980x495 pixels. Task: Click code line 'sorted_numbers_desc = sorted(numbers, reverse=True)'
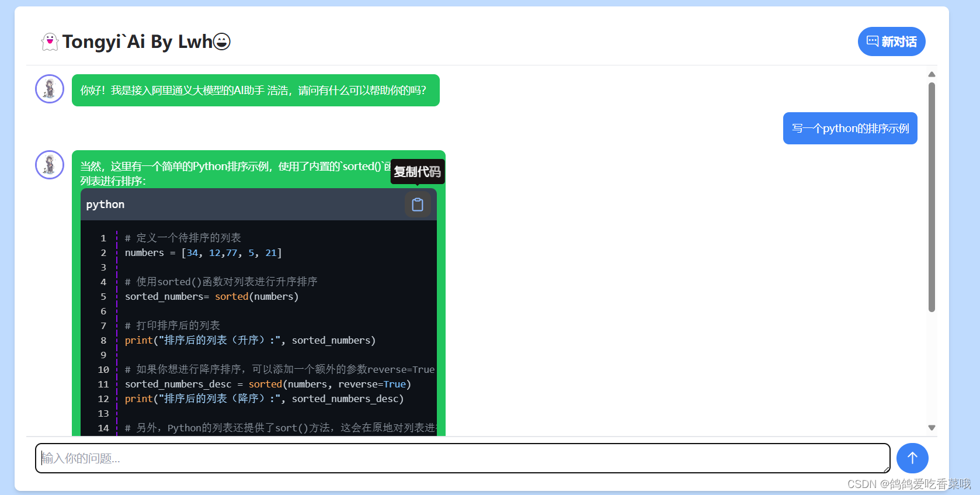268,384
